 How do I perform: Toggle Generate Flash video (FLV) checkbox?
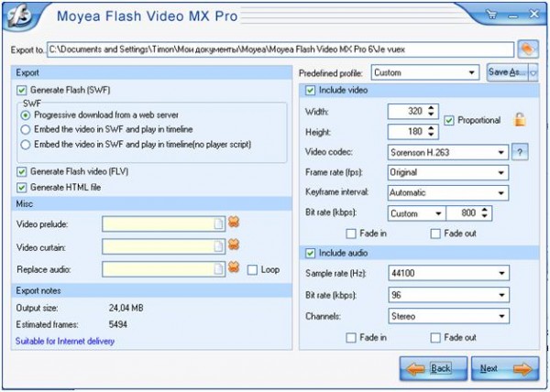click(x=21, y=171)
